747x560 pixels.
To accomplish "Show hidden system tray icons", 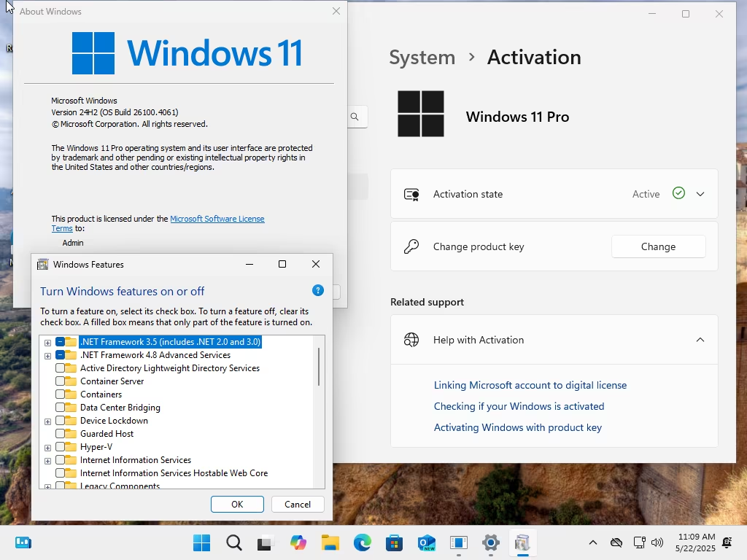I will [x=593, y=542].
